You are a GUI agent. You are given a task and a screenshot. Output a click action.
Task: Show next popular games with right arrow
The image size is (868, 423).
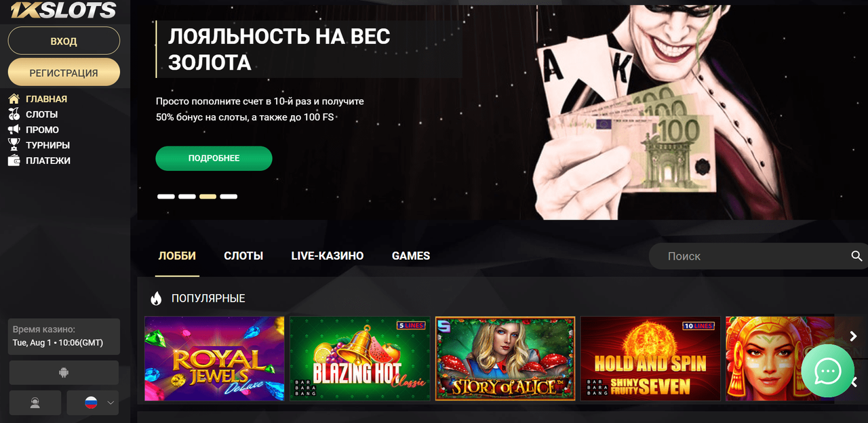[x=854, y=336]
